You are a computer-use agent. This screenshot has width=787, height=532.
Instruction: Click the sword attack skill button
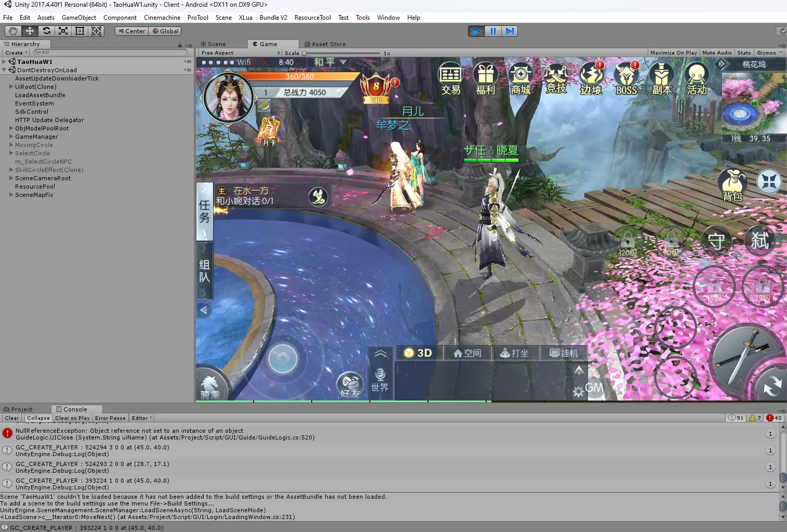point(748,361)
